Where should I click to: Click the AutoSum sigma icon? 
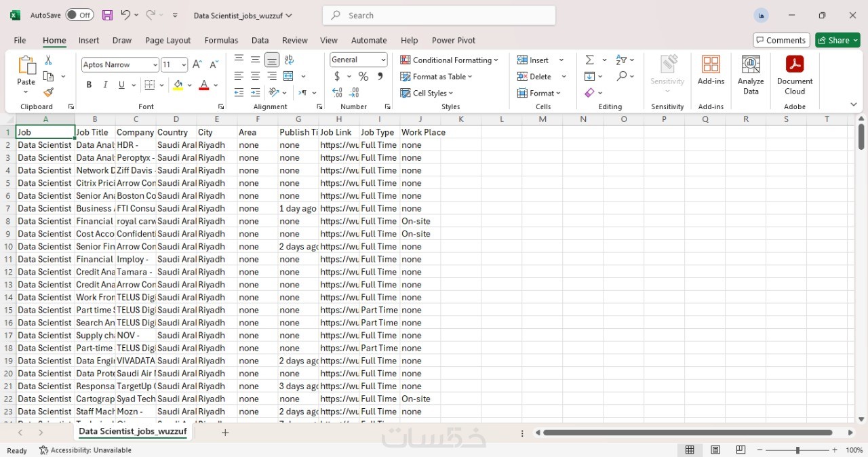pyautogui.click(x=589, y=60)
